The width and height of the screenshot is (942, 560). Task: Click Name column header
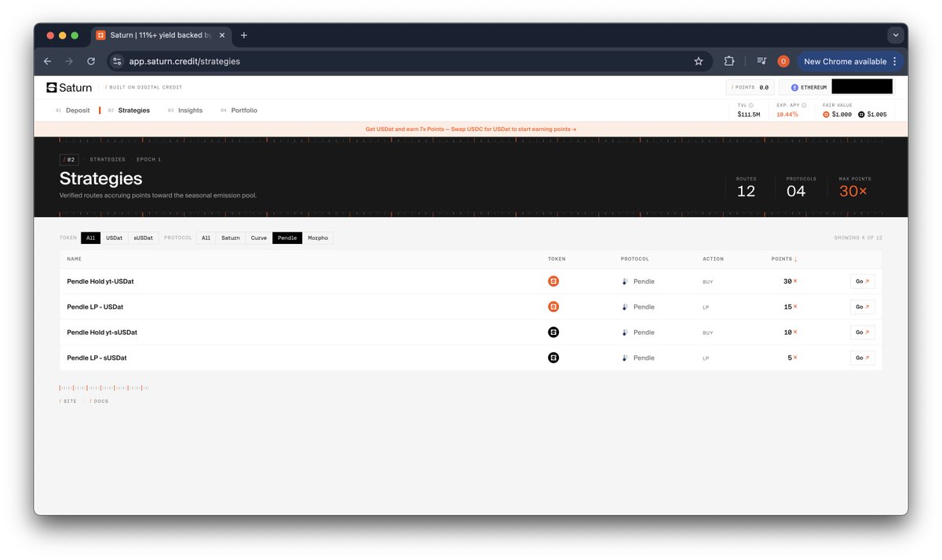(75, 259)
